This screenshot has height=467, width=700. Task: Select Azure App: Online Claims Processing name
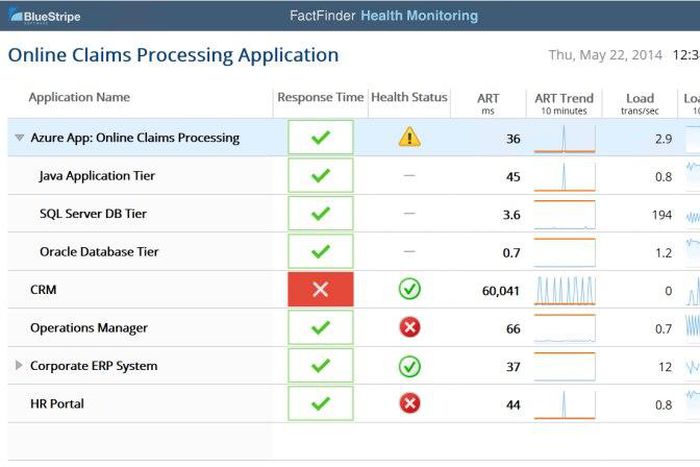135,138
